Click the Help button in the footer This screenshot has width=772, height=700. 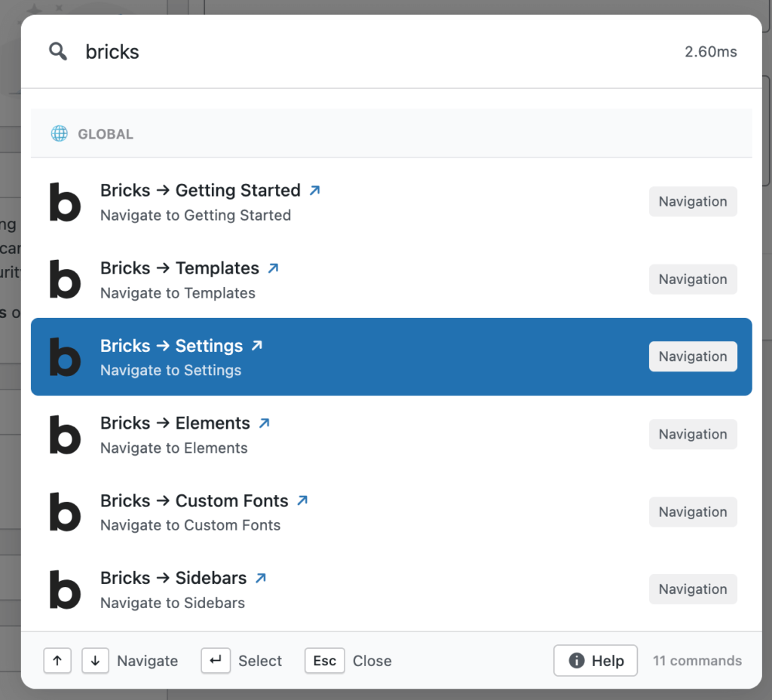[x=595, y=661]
